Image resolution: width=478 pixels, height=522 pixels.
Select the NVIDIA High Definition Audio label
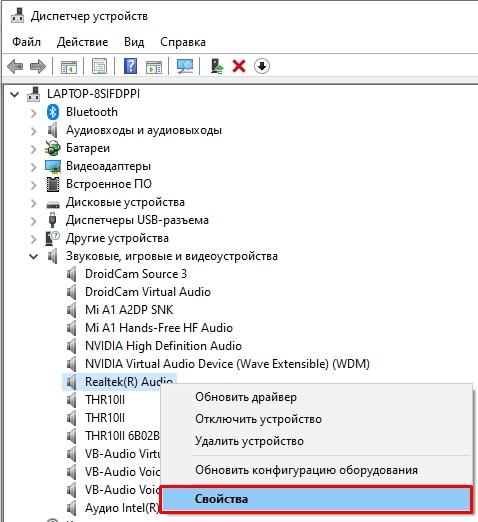coord(163,346)
